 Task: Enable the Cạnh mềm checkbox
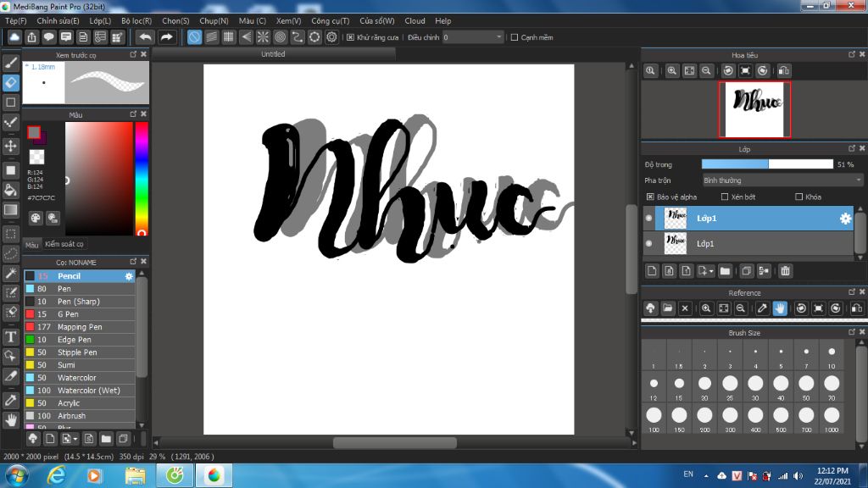tap(515, 37)
